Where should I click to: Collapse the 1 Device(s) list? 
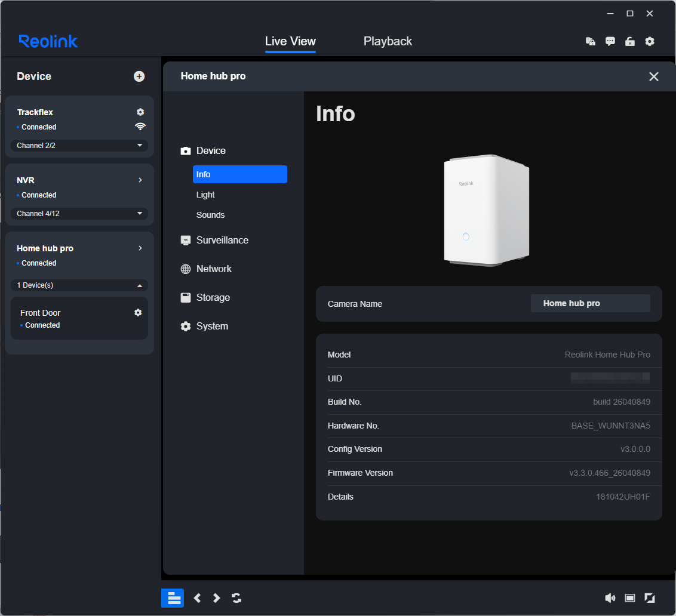pyautogui.click(x=79, y=285)
